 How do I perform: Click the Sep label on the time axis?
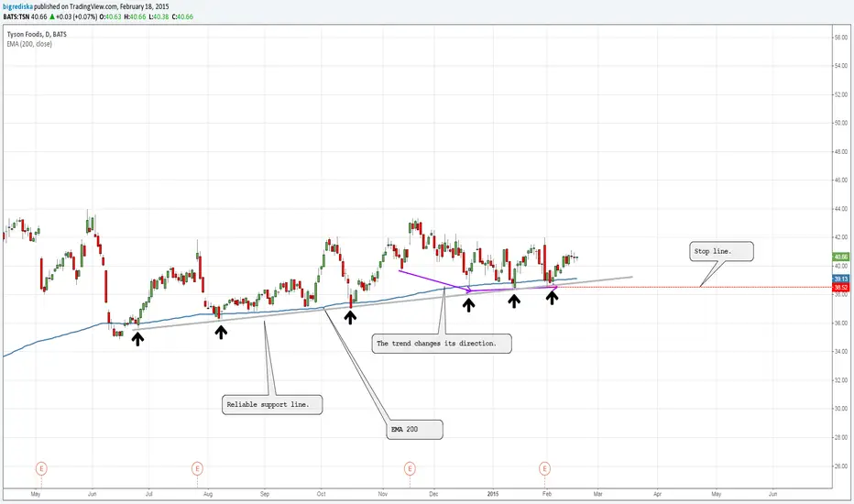265,494
